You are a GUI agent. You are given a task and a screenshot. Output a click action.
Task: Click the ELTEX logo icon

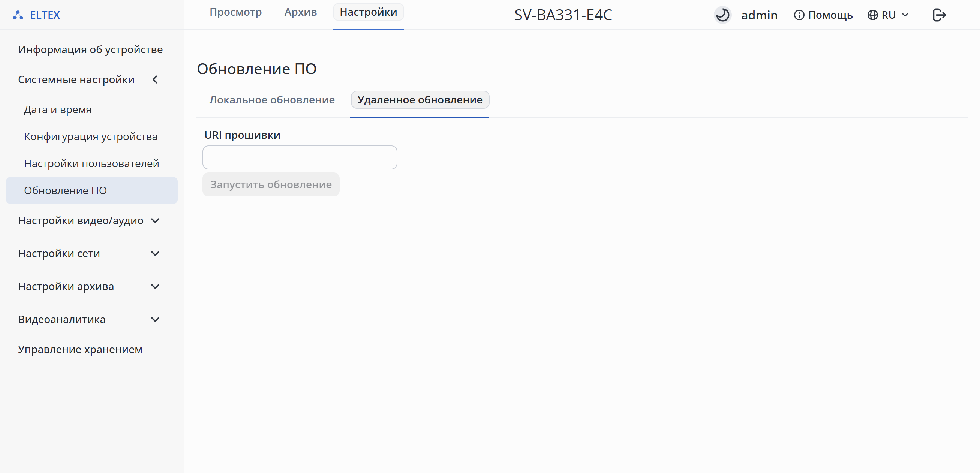[18, 15]
